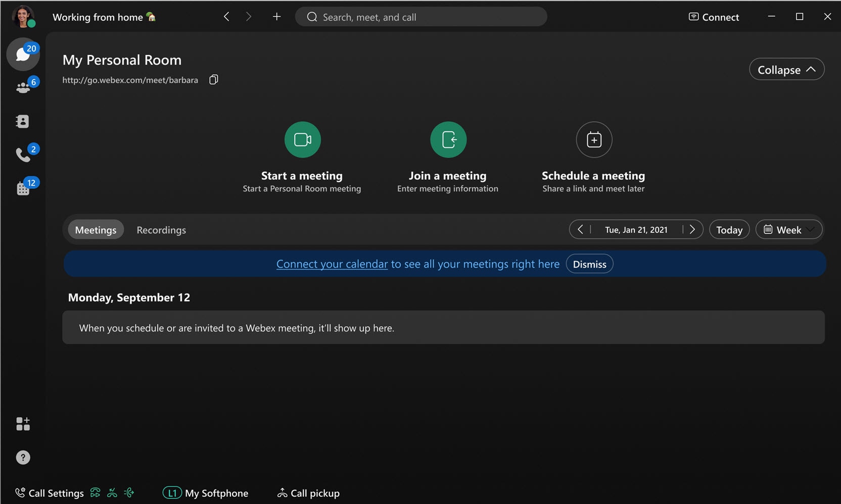Collapse the Personal Room panel

click(x=786, y=70)
